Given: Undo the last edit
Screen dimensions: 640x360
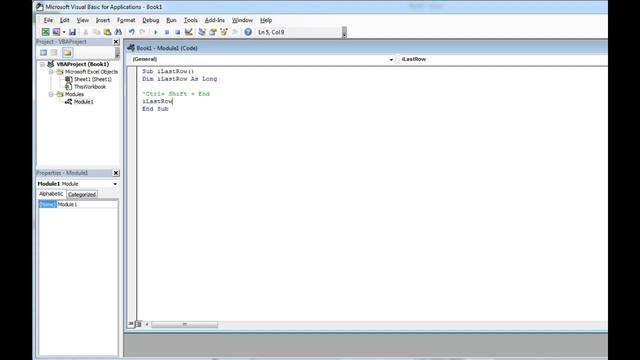Looking at the screenshot, I should click(x=131, y=32).
